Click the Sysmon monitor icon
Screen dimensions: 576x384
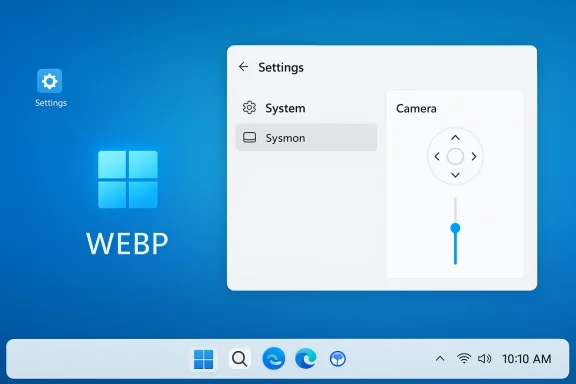click(249, 137)
